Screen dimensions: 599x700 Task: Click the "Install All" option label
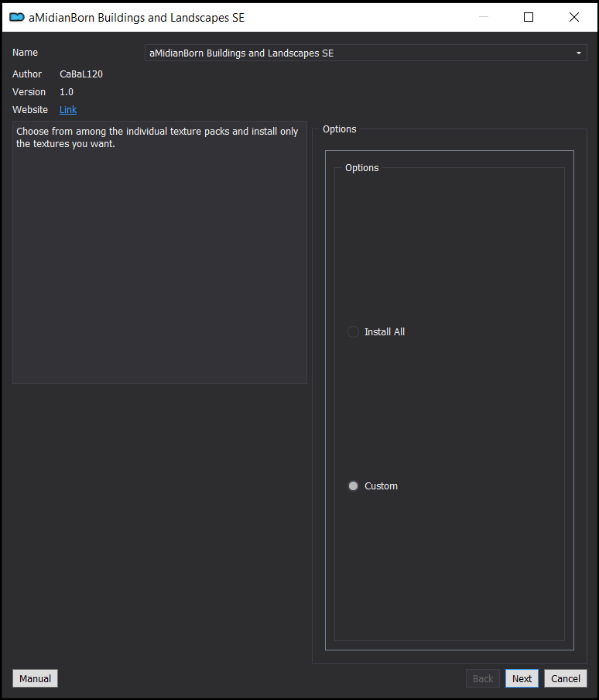385,331
